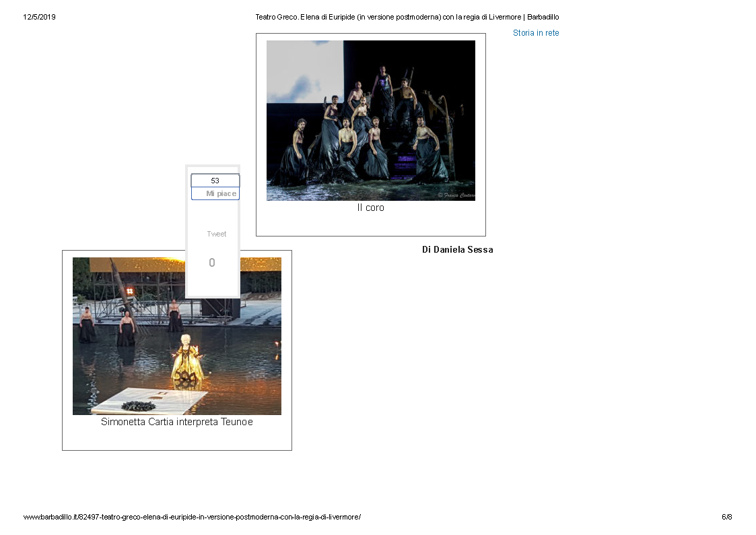The width and height of the screenshot is (756, 535).
Task: Click the page title header text
Action: (x=407, y=17)
